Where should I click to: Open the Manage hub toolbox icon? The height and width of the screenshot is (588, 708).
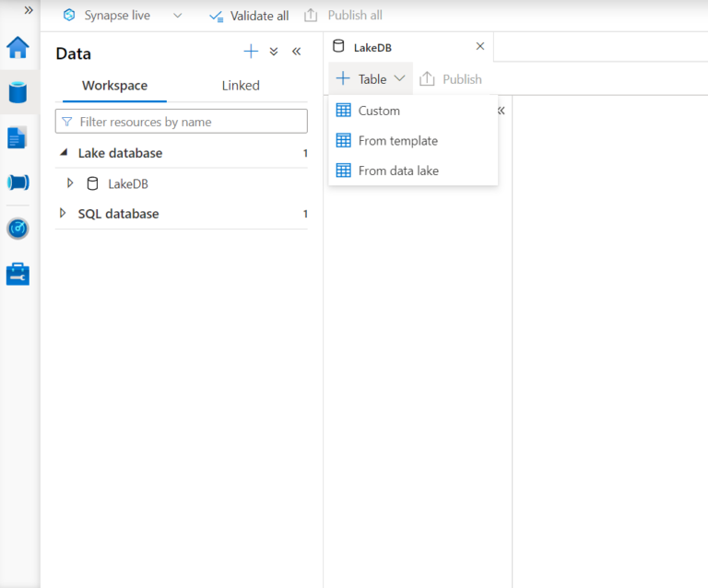click(18, 275)
